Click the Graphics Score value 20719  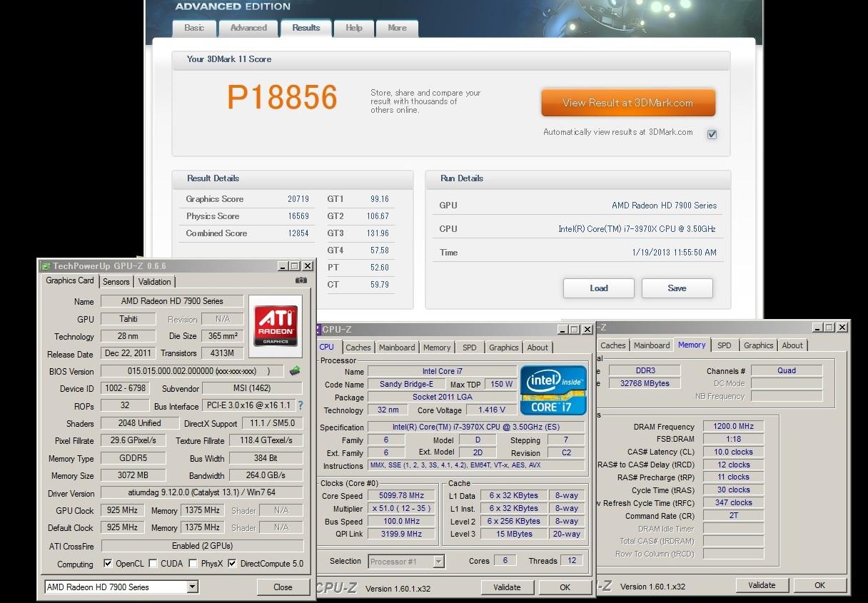(298, 199)
